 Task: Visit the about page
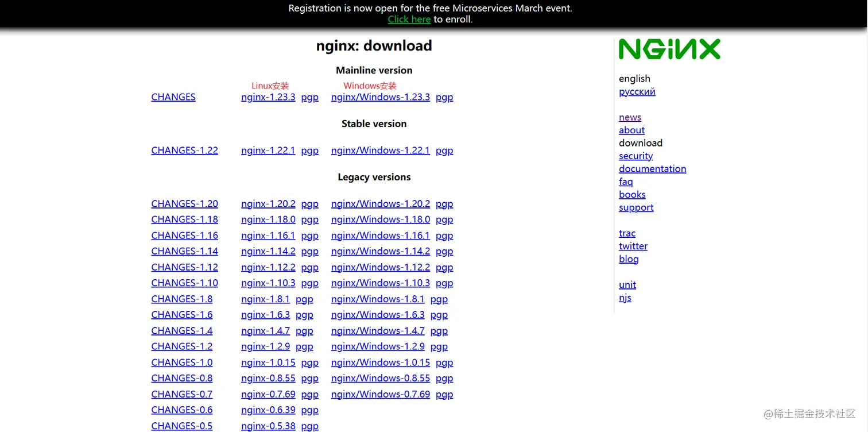click(631, 130)
